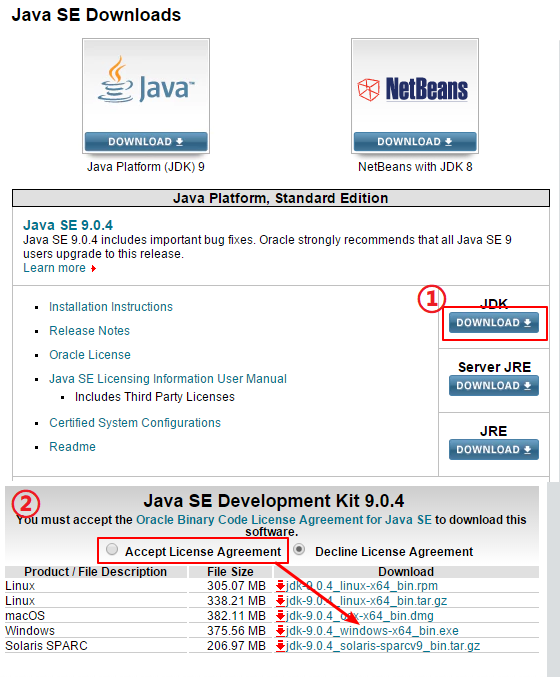560x677 pixels.
Task: Click download icon beside linux rpm file
Action: 280,586
